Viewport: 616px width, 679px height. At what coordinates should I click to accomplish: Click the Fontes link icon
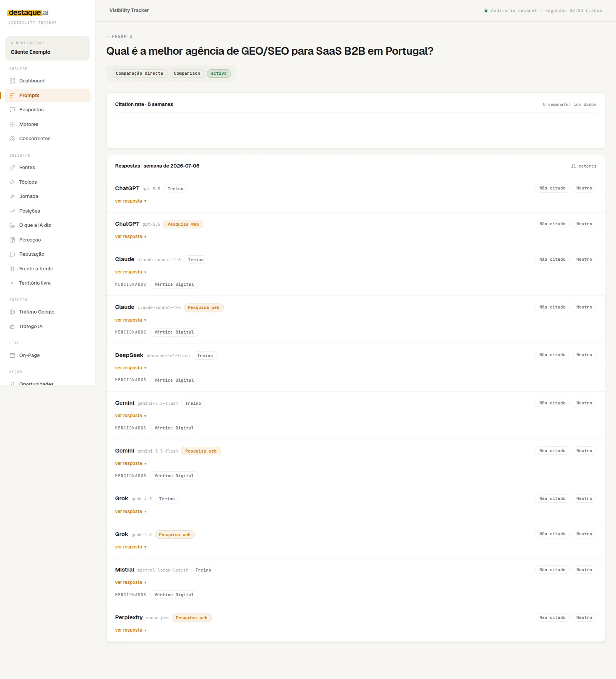(x=12, y=168)
